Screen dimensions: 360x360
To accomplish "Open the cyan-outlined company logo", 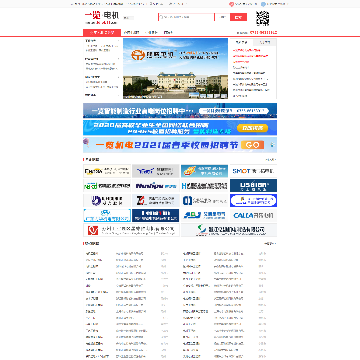I will point(107,215).
